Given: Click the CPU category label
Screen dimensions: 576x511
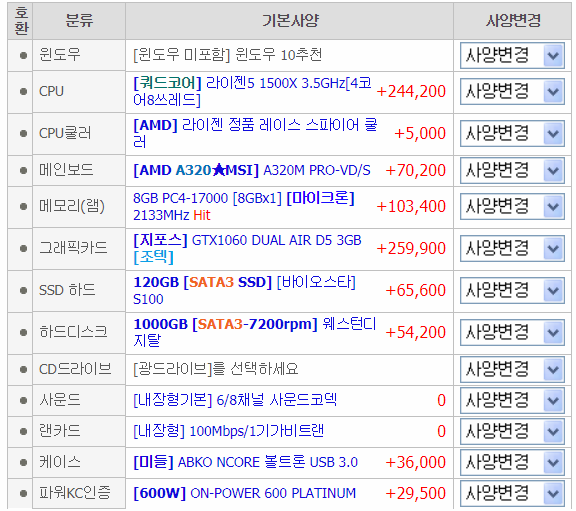Looking at the screenshot, I should click(51, 91).
